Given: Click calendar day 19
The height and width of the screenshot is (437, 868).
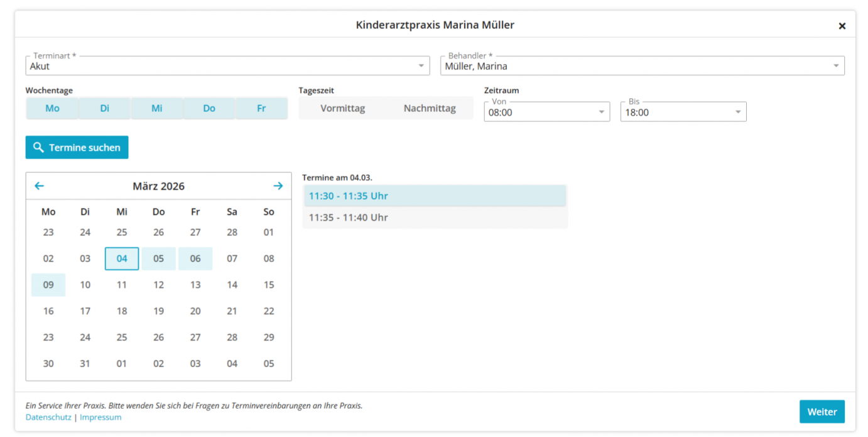Looking at the screenshot, I should 158,311.
